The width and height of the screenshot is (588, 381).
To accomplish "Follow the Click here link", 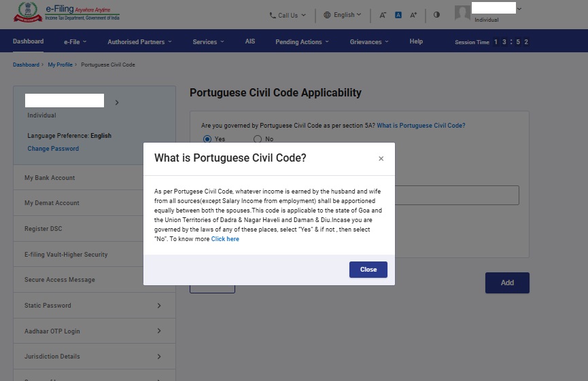I will pos(225,238).
